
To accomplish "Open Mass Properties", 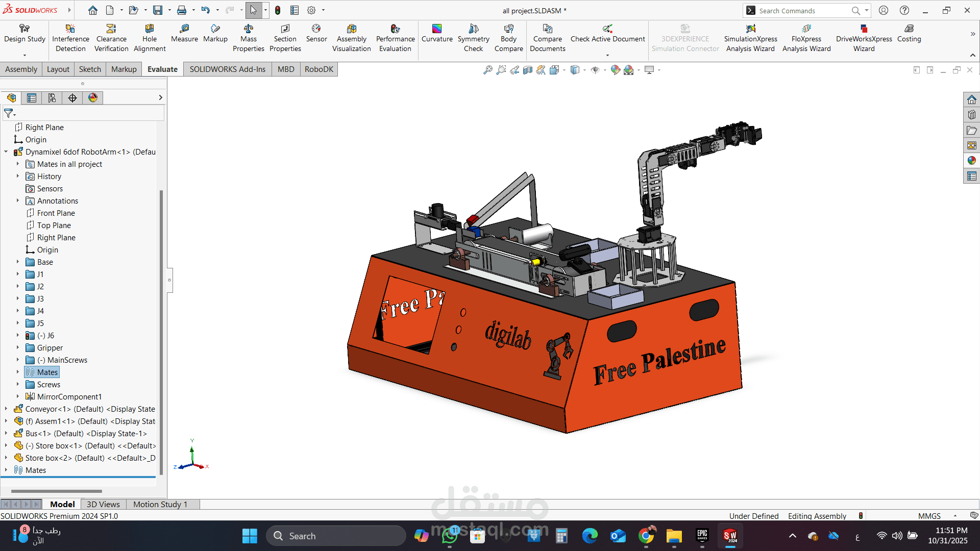I will [x=249, y=38].
